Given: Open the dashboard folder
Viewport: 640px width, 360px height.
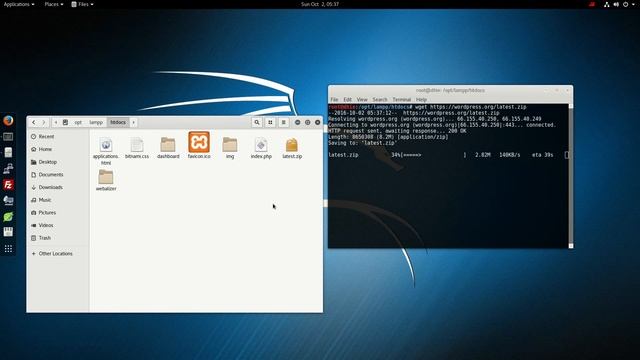Looking at the screenshot, I should point(168,148).
